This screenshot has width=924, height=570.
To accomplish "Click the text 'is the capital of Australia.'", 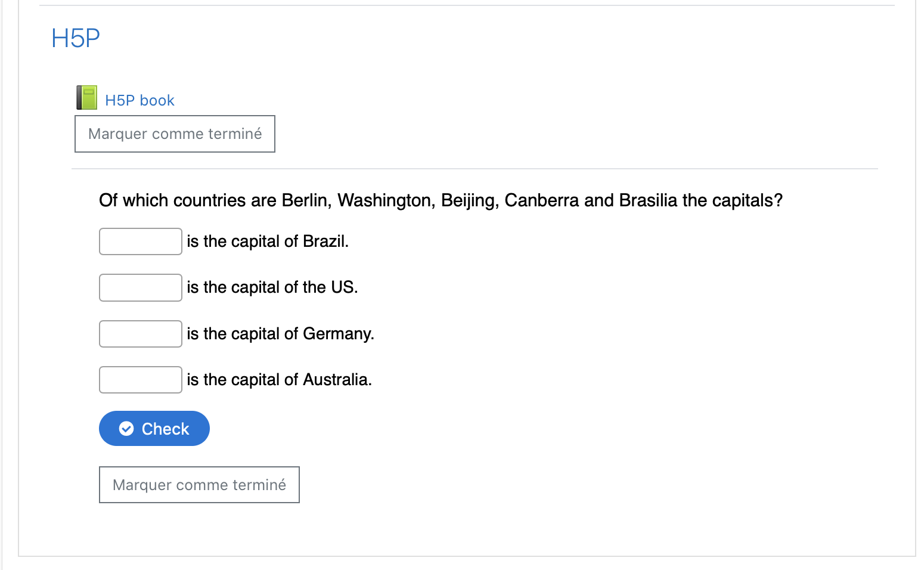I will pyautogui.click(x=279, y=380).
